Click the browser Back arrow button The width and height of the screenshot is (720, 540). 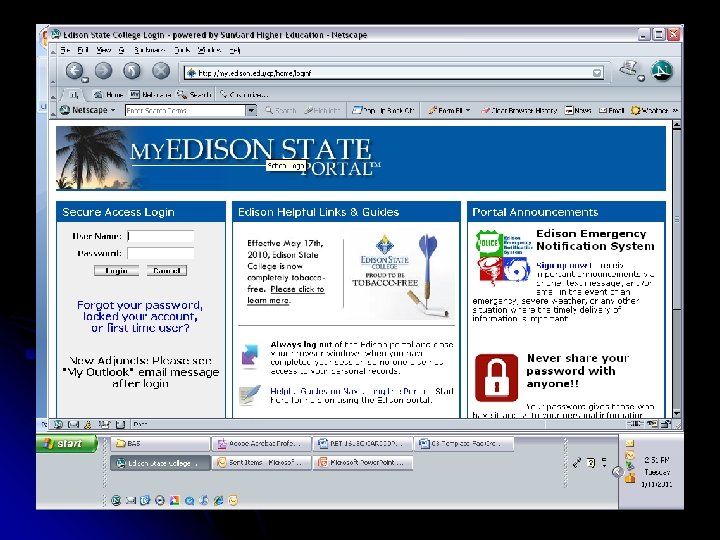click(x=73, y=70)
